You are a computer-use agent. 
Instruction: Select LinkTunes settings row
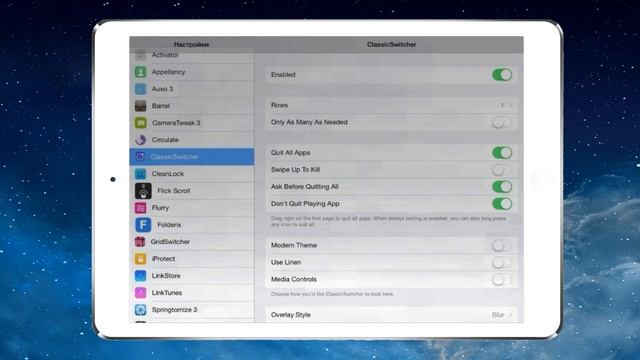(x=192, y=293)
